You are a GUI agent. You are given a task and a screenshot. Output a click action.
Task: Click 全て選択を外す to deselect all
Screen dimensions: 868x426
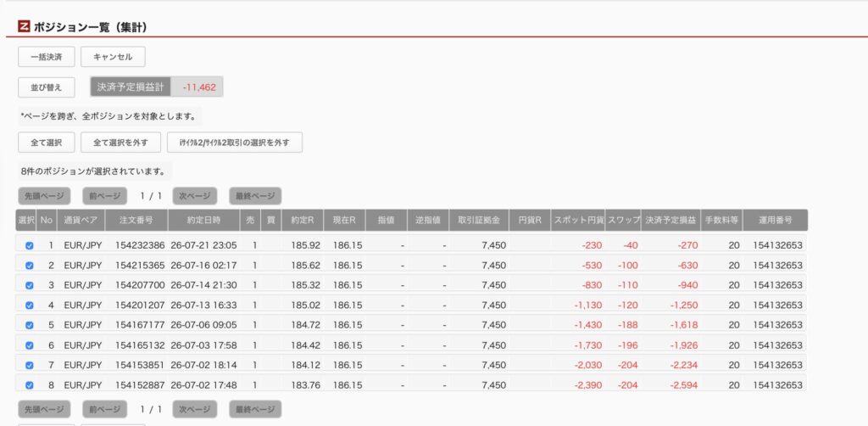pos(120,143)
